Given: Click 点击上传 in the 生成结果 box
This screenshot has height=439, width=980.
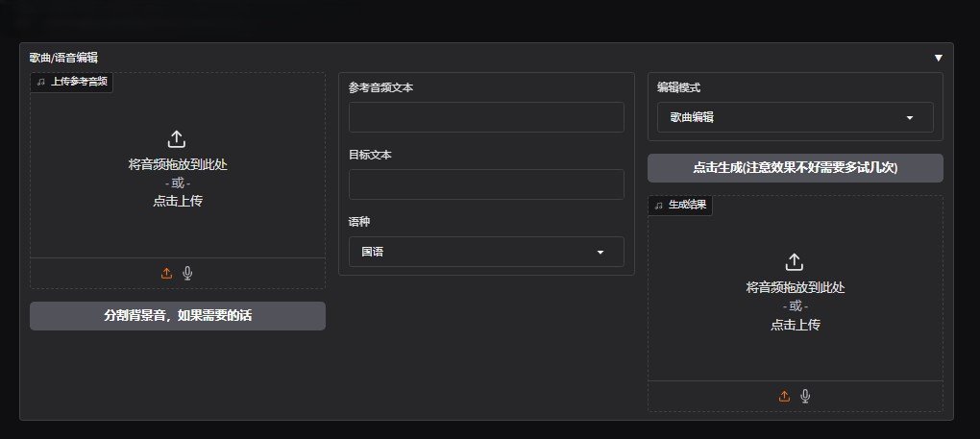Looking at the screenshot, I should click(x=795, y=325).
